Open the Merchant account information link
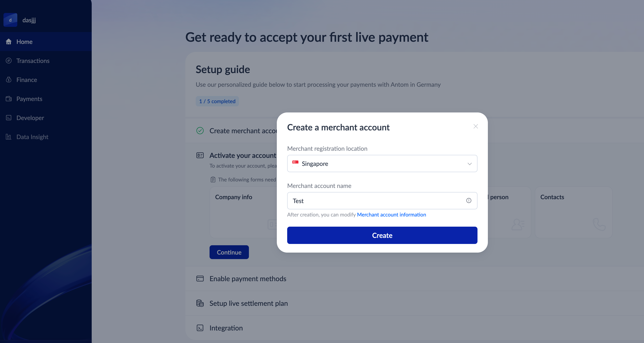Viewport: 644px width, 343px height. tap(391, 215)
